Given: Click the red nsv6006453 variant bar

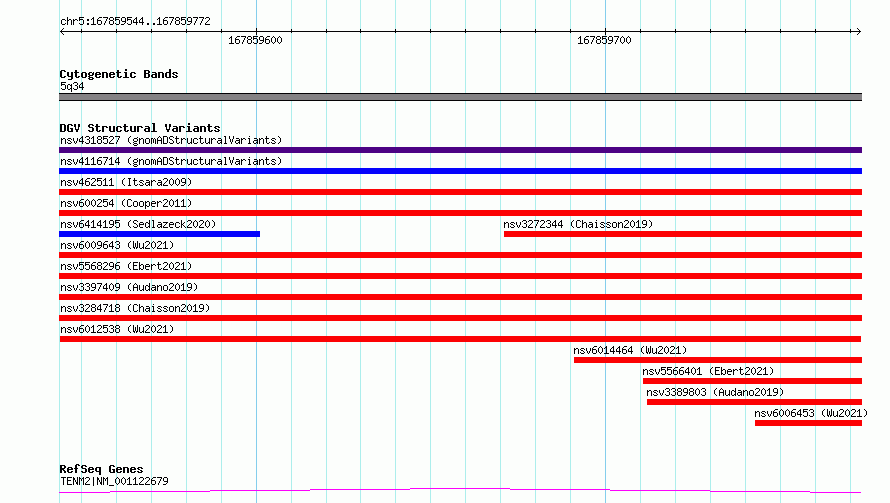Looking at the screenshot, I should pos(808,423).
